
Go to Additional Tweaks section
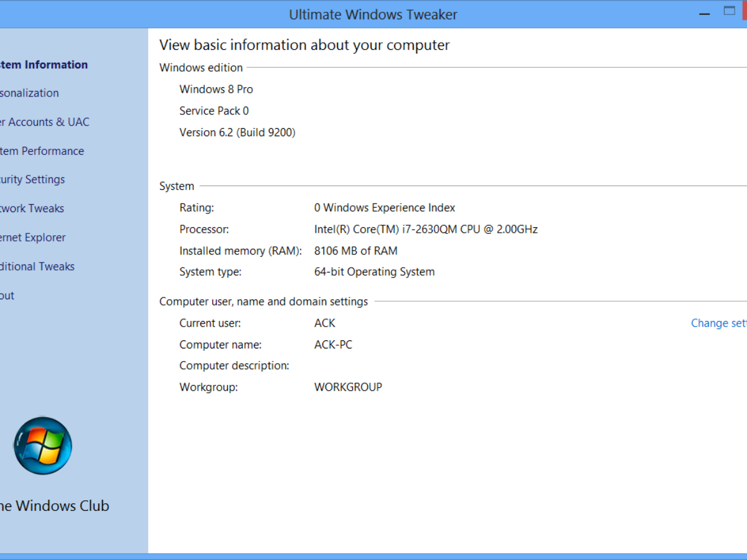37,266
